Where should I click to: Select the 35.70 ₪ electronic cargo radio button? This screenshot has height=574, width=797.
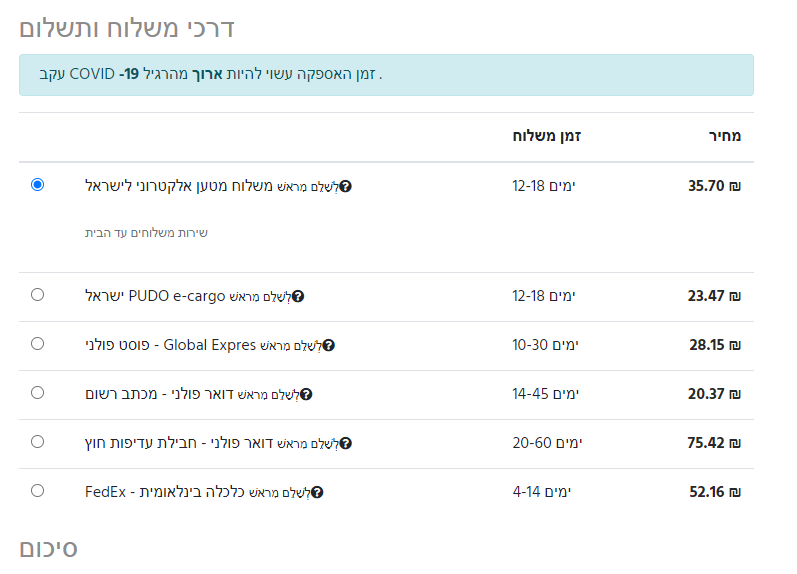(37, 185)
